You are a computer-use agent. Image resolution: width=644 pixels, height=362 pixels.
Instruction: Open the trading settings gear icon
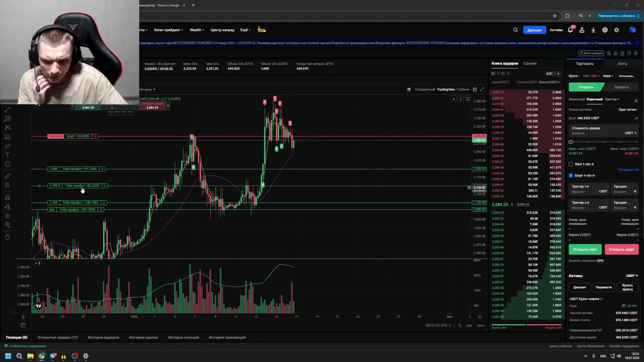coord(636,53)
